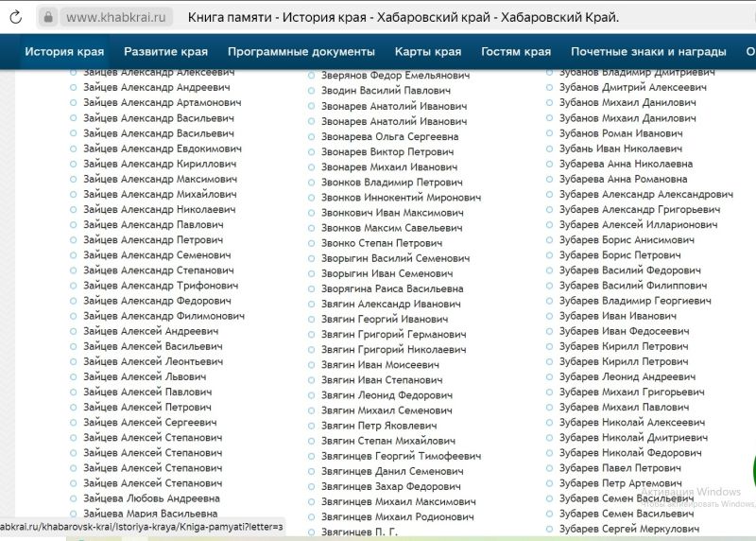Open the Развитие края menu
The width and height of the screenshot is (756, 541).
[166, 52]
